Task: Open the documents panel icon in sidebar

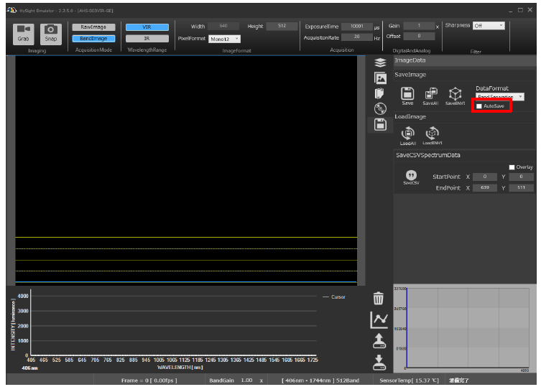Action: [x=379, y=93]
